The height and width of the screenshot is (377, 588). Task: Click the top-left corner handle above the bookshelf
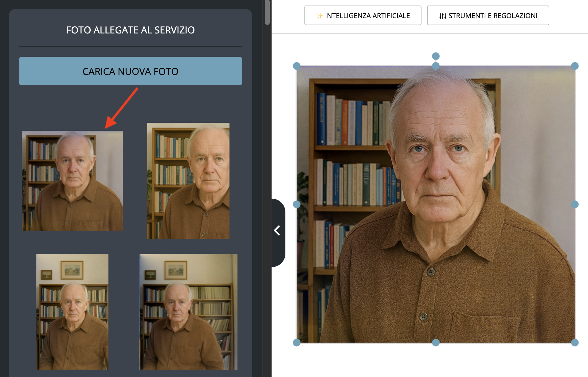coord(296,65)
